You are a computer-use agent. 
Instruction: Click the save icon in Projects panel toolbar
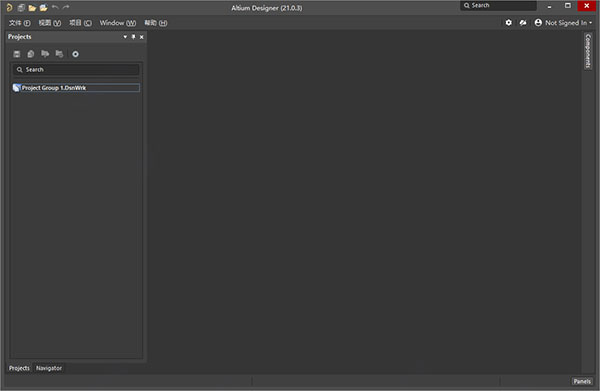(16, 54)
